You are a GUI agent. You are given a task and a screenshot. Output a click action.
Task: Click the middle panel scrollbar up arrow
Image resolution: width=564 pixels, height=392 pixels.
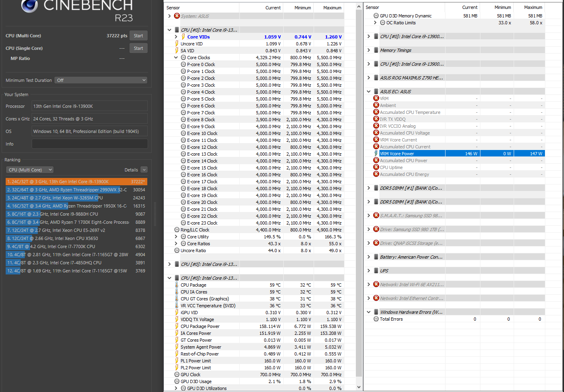point(359,7)
